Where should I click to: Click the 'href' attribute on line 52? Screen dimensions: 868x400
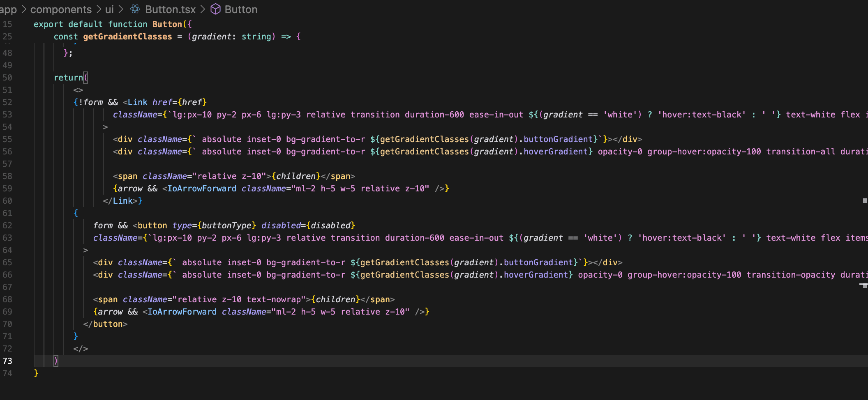point(162,102)
